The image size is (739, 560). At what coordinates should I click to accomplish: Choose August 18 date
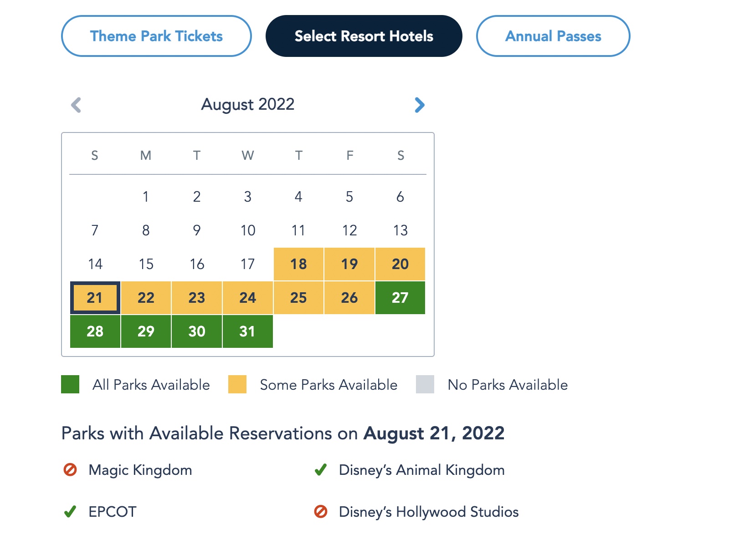[x=298, y=264]
